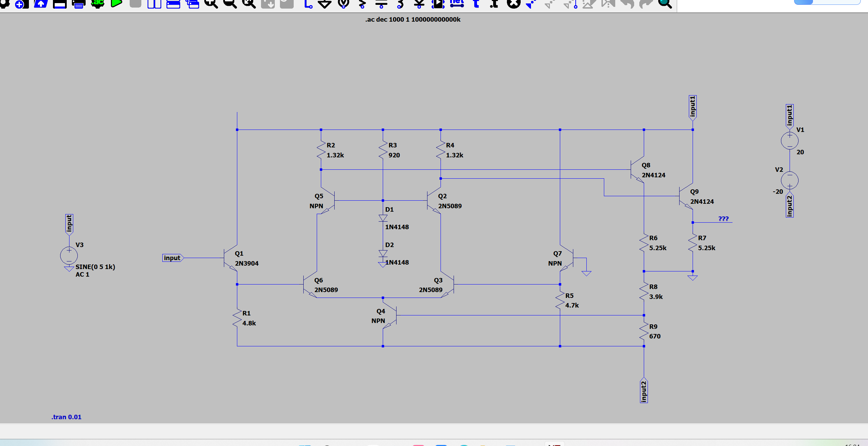Place a ground symbol

325,3
